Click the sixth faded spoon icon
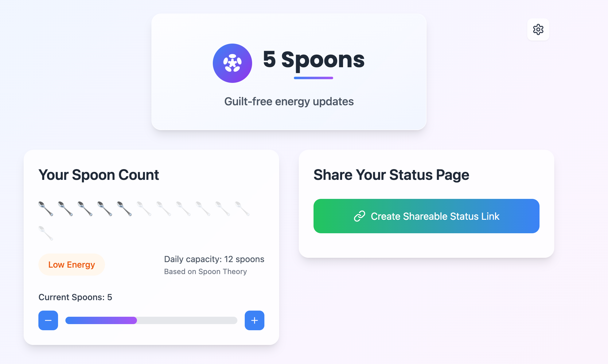 coord(144,209)
